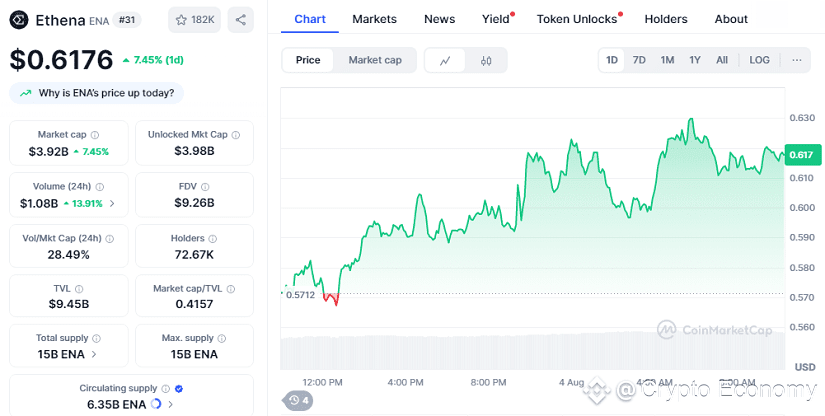Image resolution: width=825 pixels, height=416 pixels.
Task: Click the info icon next to Volume (24h)
Action: pyautogui.click(x=99, y=187)
